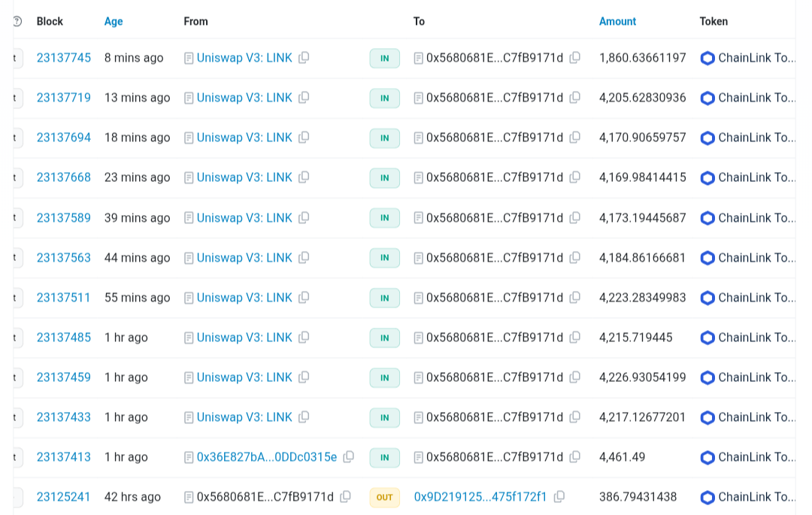Open Uniswap V3: LINK in 55 mins ago row

[244, 298]
